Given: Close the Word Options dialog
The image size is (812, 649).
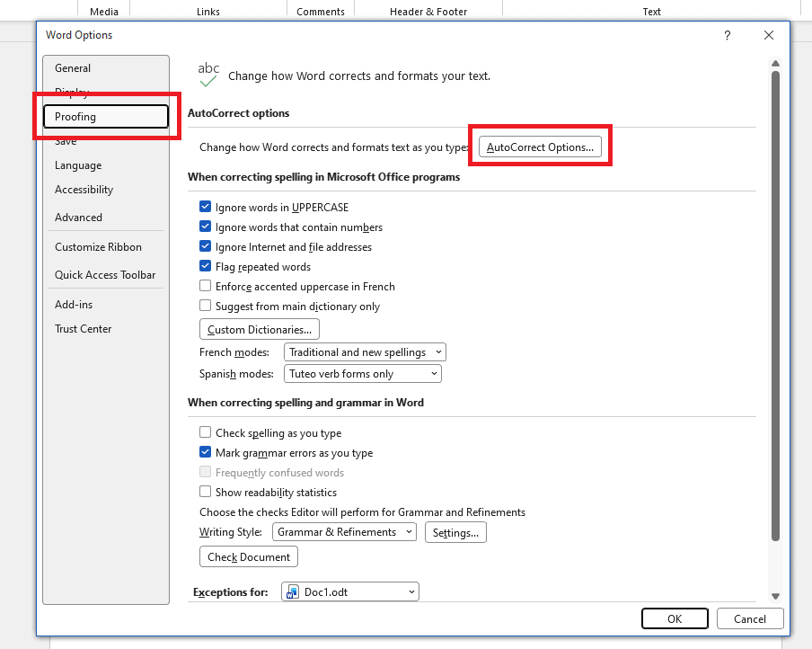Looking at the screenshot, I should (x=769, y=35).
